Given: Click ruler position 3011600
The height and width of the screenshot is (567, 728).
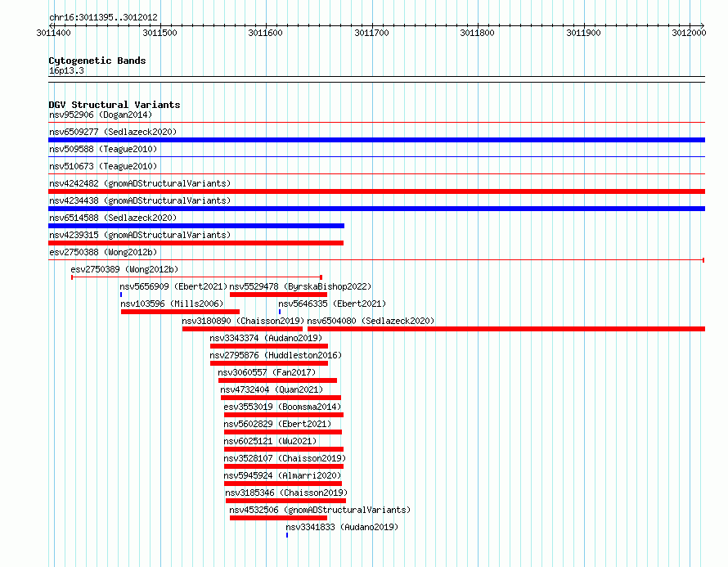Looking at the screenshot, I should point(265,33).
